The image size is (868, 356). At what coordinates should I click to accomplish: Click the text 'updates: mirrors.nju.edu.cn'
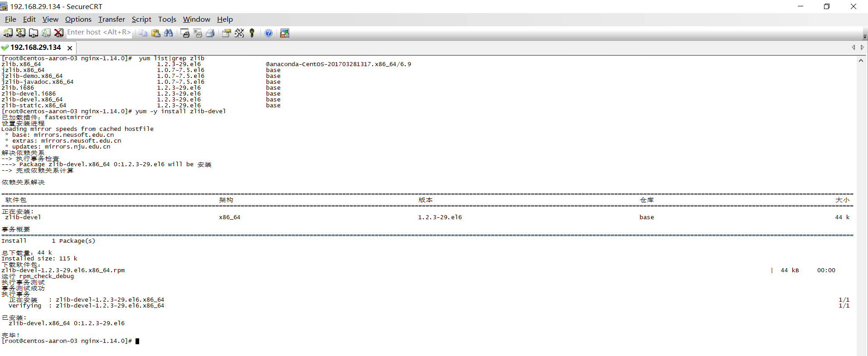point(61,147)
